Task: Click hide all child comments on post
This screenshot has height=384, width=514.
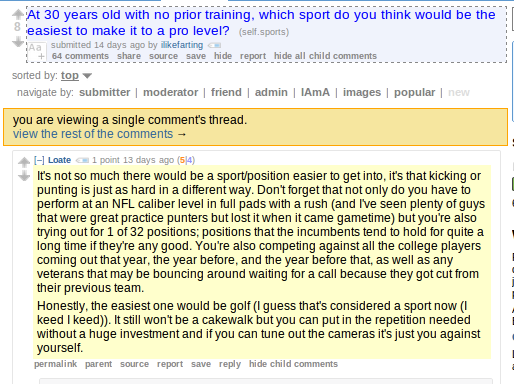Action: tap(325, 56)
